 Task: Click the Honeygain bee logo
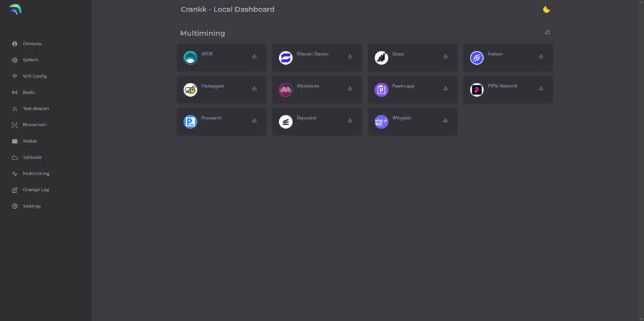[x=190, y=90]
